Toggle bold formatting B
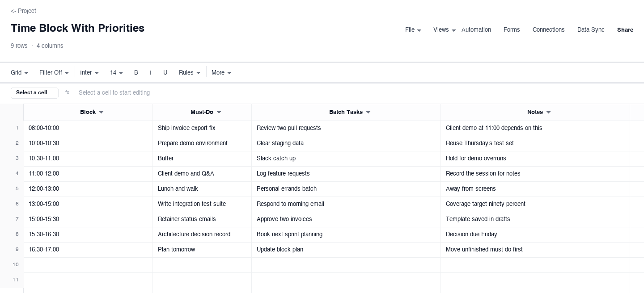Image resolution: width=644 pixels, height=293 pixels. [136, 73]
